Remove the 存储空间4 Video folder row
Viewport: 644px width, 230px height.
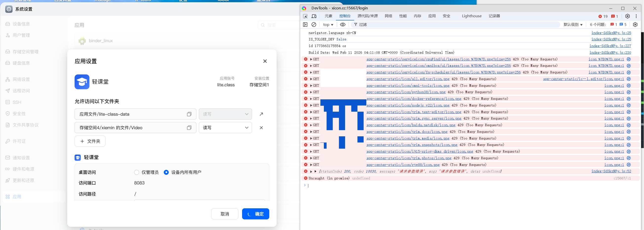pos(261,128)
